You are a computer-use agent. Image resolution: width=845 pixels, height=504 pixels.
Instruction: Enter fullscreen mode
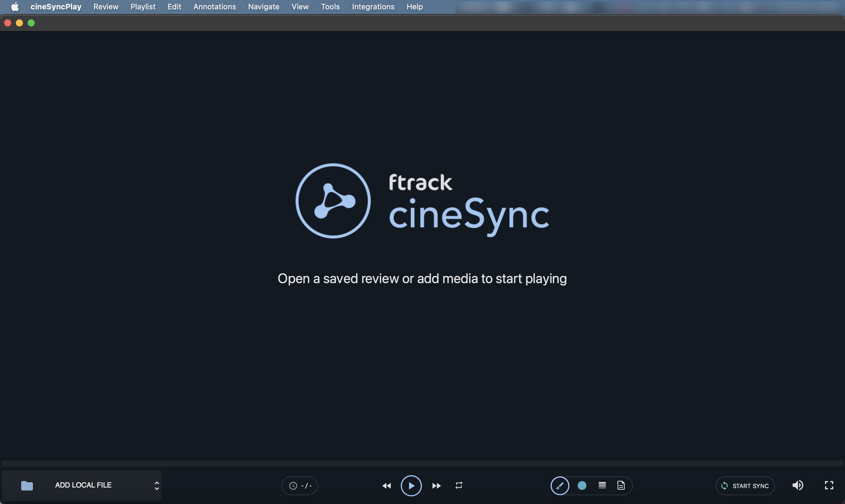point(830,485)
